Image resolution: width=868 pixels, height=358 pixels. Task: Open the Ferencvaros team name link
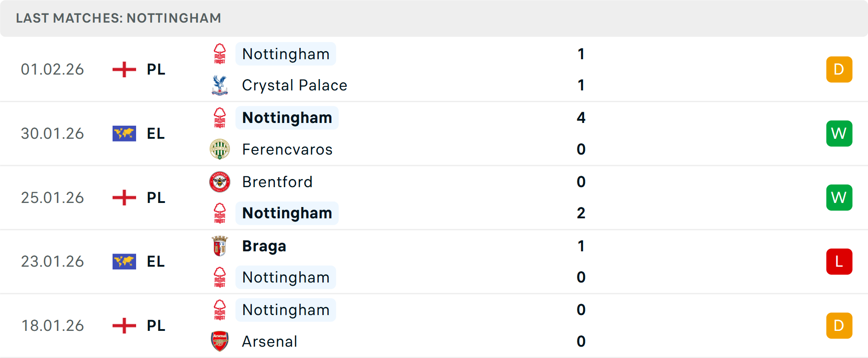287,150
